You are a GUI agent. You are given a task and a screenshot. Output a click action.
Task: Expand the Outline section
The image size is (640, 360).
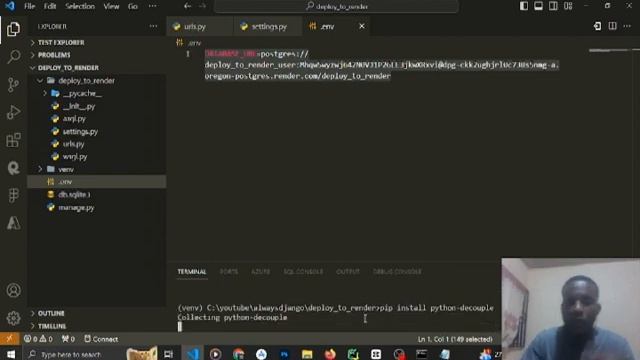[x=97, y=313]
